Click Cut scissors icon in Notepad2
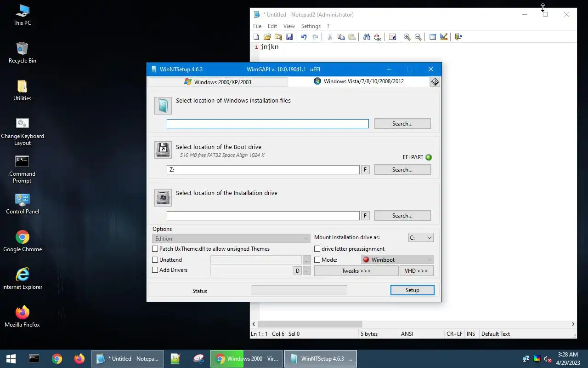The image size is (588, 368). pos(330,37)
